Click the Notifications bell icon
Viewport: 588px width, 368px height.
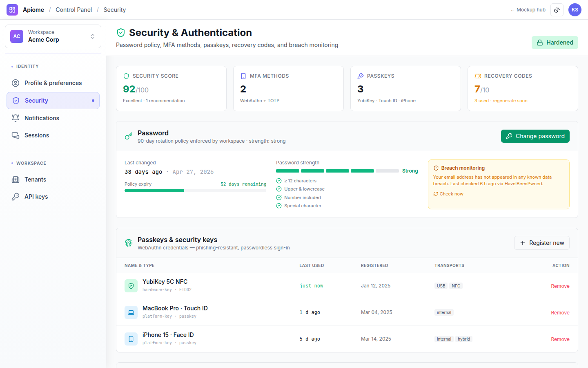16,118
